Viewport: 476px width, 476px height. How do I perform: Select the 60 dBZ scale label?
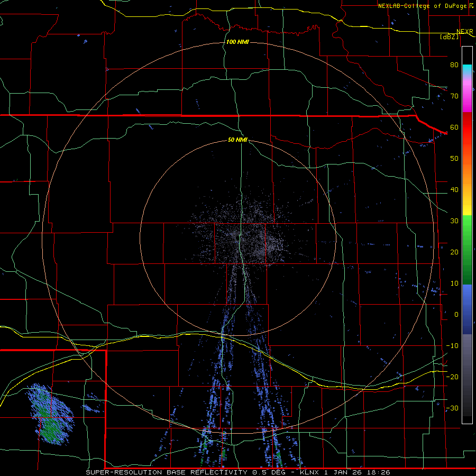coord(454,127)
